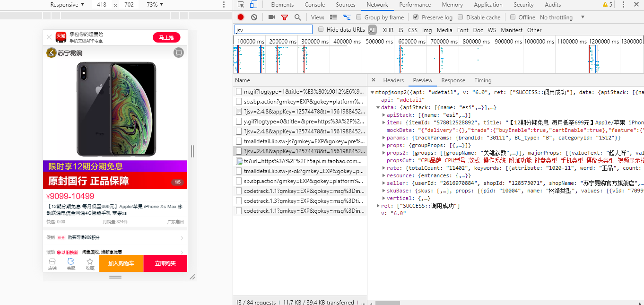Image resolution: width=644 pixels, height=305 pixels.
Task: Close the request details pane
Action: 374,80
